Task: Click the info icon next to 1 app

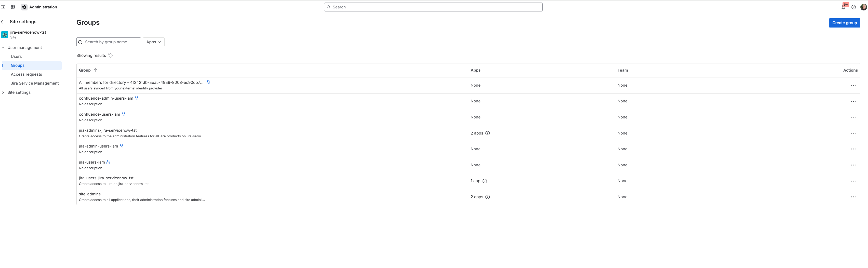Action: [x=485, y=181]
